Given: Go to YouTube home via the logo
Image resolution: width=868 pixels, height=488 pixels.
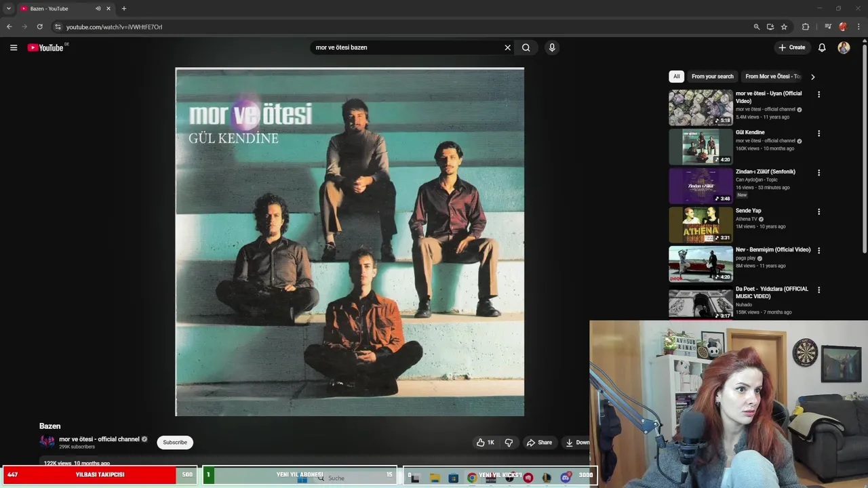Looking at the screenshot, I should (x=45, y=47).
